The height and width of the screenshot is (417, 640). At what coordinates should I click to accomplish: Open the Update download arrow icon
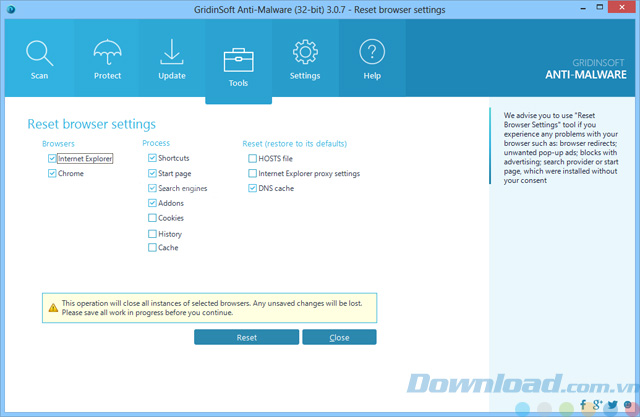click(172, 52)
